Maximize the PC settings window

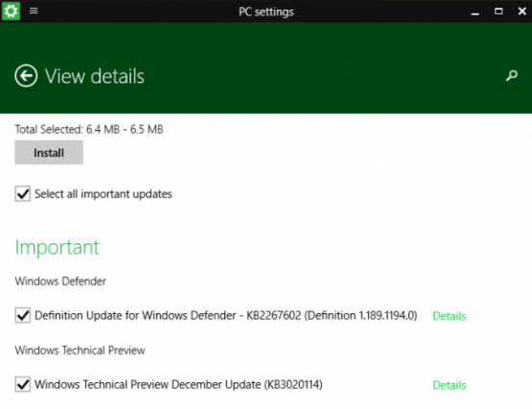(498, 11)
